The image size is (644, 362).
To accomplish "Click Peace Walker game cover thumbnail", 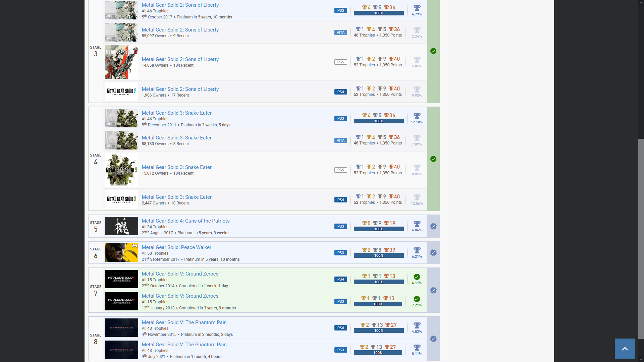I will point(121,253).
